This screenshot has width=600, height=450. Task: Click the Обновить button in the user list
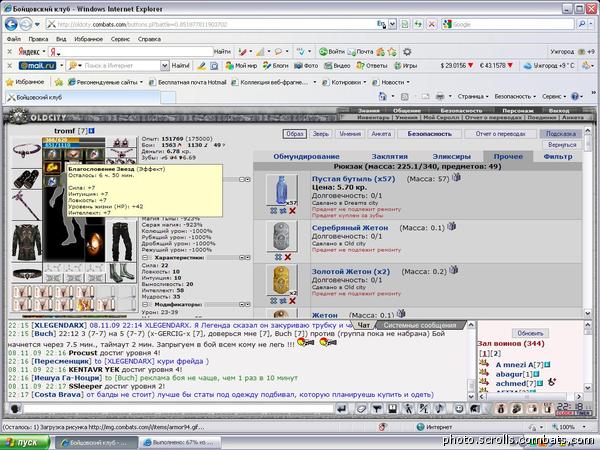click(530, 333)
